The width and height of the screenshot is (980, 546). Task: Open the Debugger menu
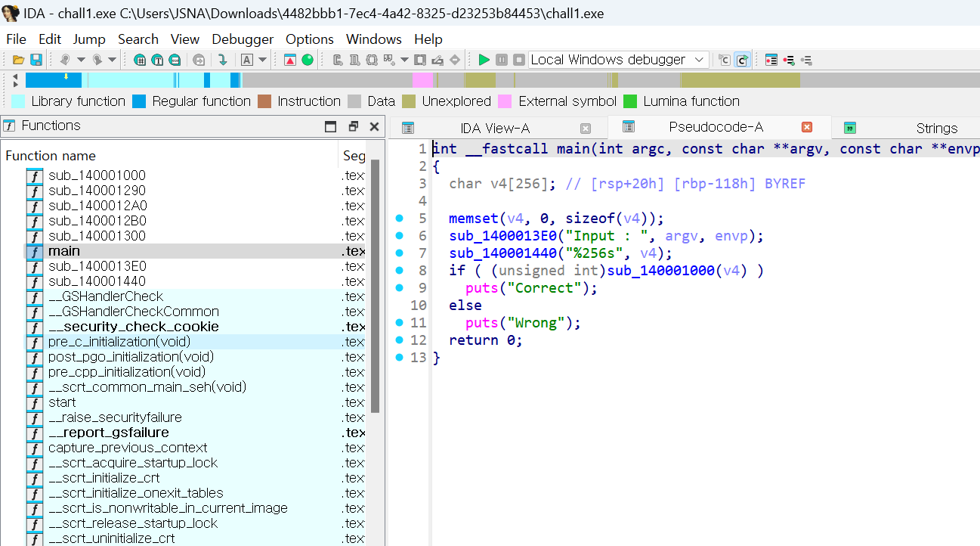(243, 39)
